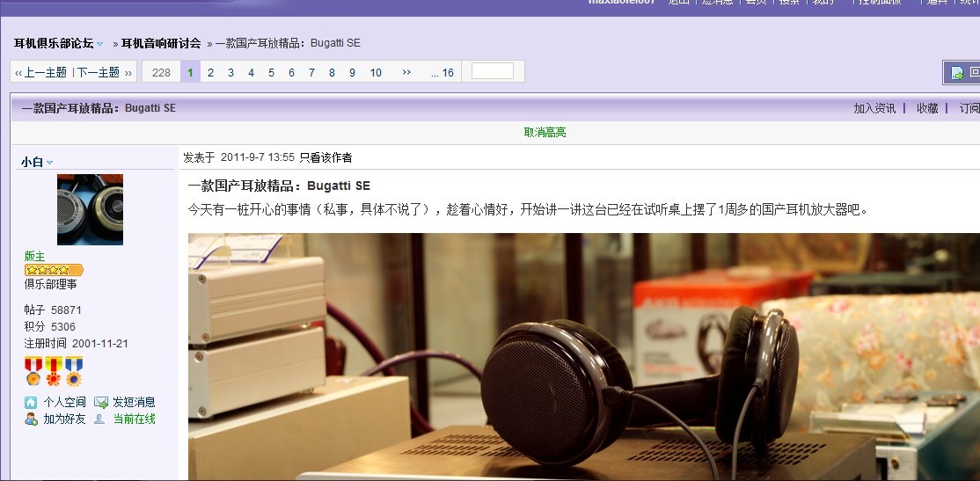This screenshot has width=980, height=481.
Task: Go to page 7
Action: point(311,72)
